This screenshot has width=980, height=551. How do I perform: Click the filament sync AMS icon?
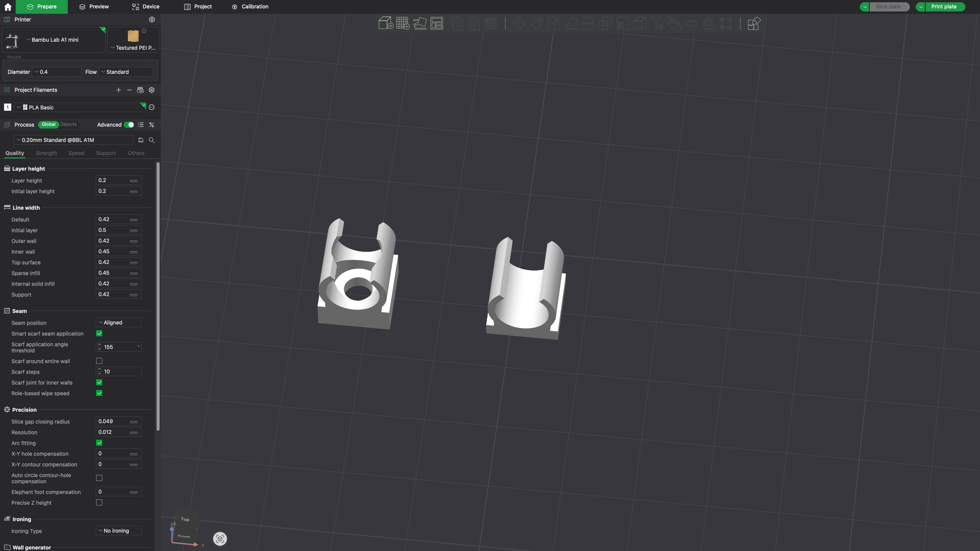pyautogui.click(x=140, y=90)
